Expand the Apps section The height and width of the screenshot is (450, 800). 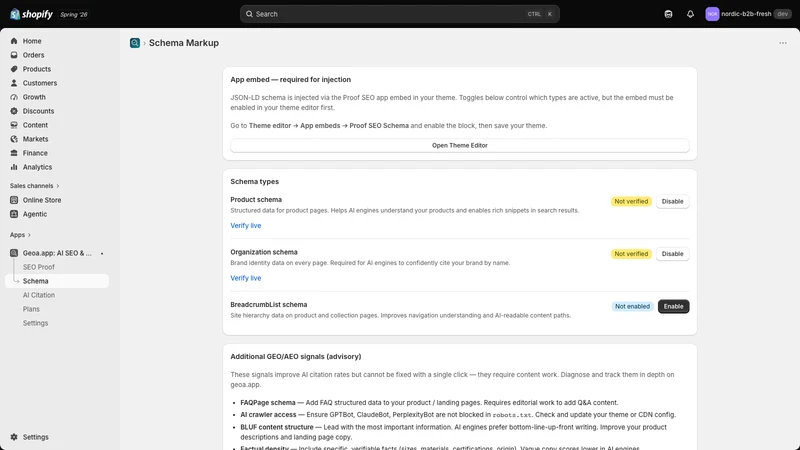pyautogui.click(x=20, y=235)
